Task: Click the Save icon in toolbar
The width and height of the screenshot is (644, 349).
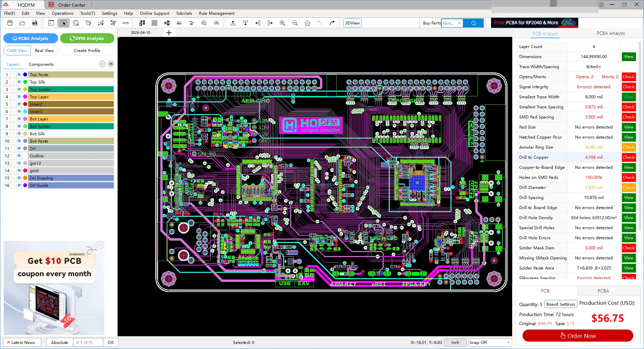Action: pyautogui.click(x=10, y=23)
